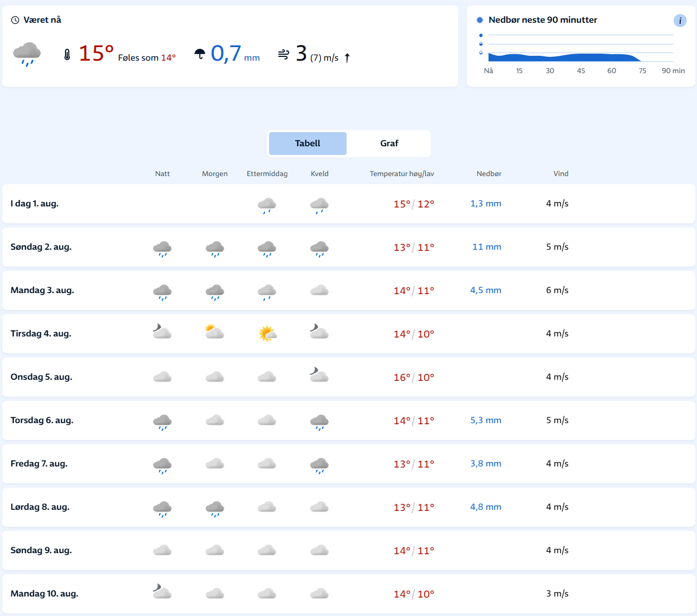The height and width of the screenshot is (616, 697).
Task: Click the Natt rain icon for Torsdag 6. aug.
Action: (x=162, y=422)
